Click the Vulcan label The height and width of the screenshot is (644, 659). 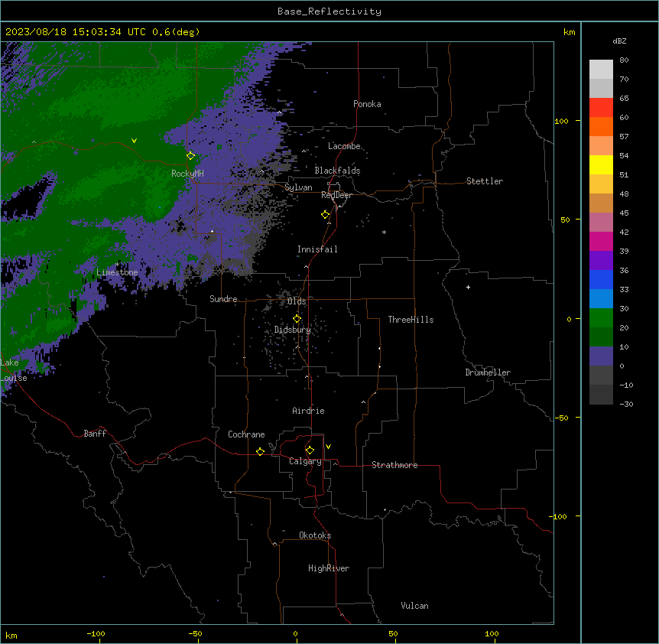pos(415,606)
